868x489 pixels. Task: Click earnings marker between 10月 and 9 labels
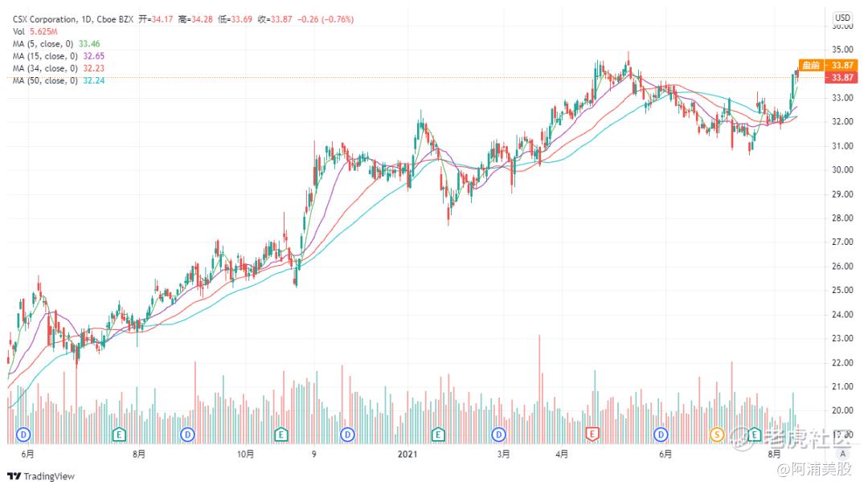click(280, 434)
